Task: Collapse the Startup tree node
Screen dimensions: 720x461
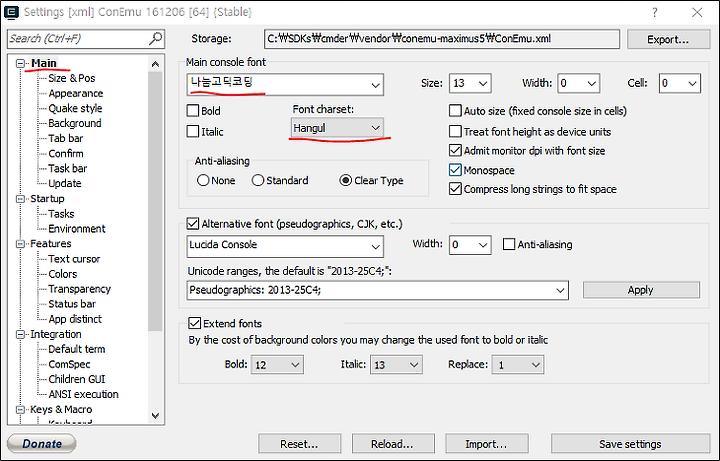Action: pos(21,199)
